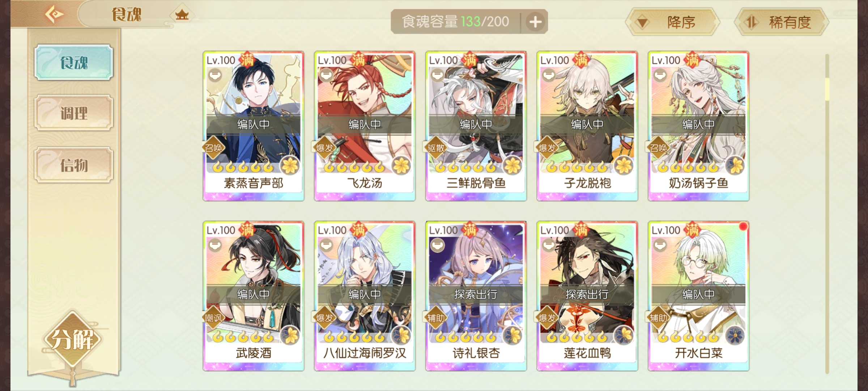Click the vertical scrollbar on the right
The height and width of the screenshot is (391, 868).
coord(827,214)
